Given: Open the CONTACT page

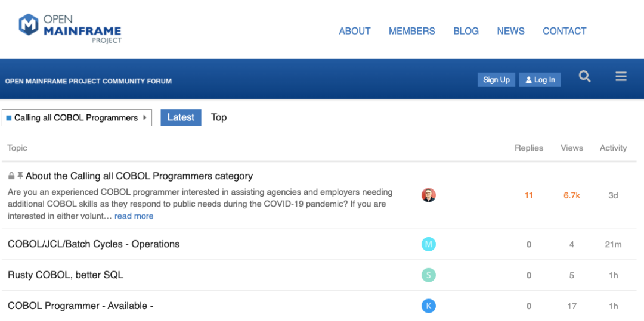Looking at the screenshot, I should point(564,31).
